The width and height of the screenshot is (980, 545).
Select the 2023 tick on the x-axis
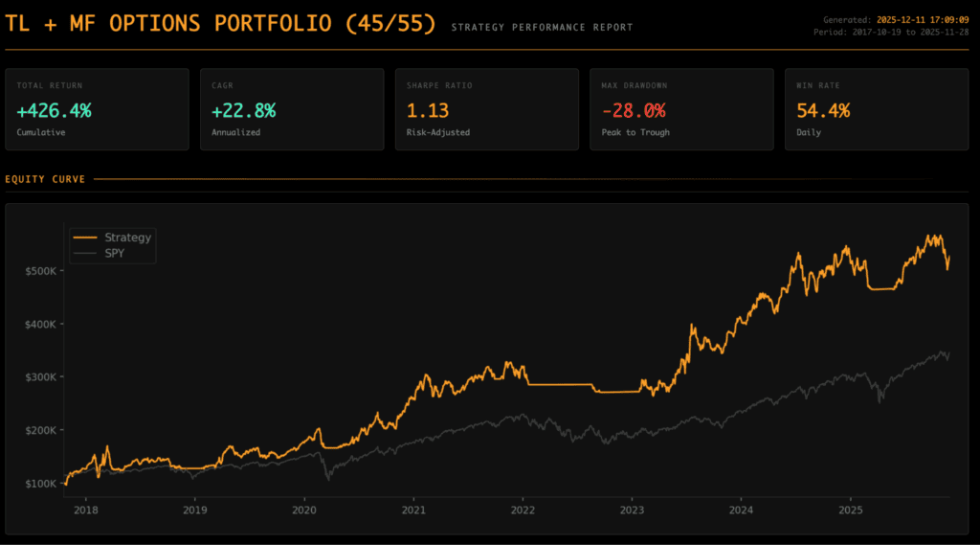pos(632,511)
